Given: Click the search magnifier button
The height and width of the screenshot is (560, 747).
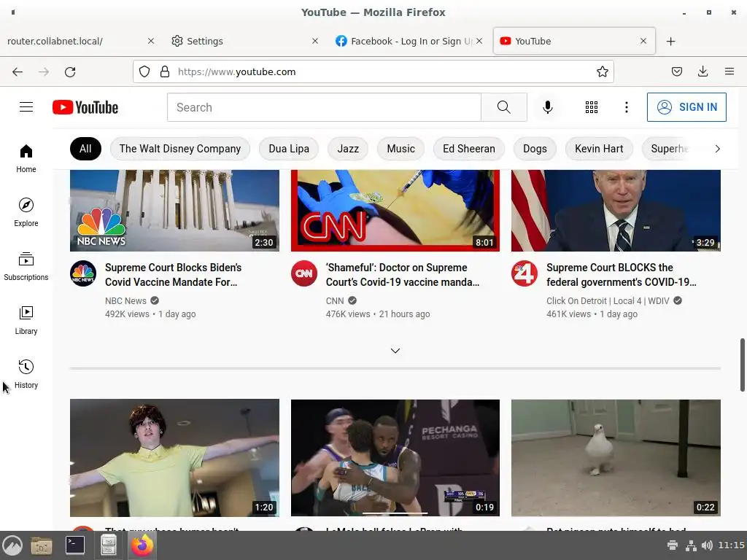Looking at the screenshot, I should pyautogui.click(x=503, y=107).
